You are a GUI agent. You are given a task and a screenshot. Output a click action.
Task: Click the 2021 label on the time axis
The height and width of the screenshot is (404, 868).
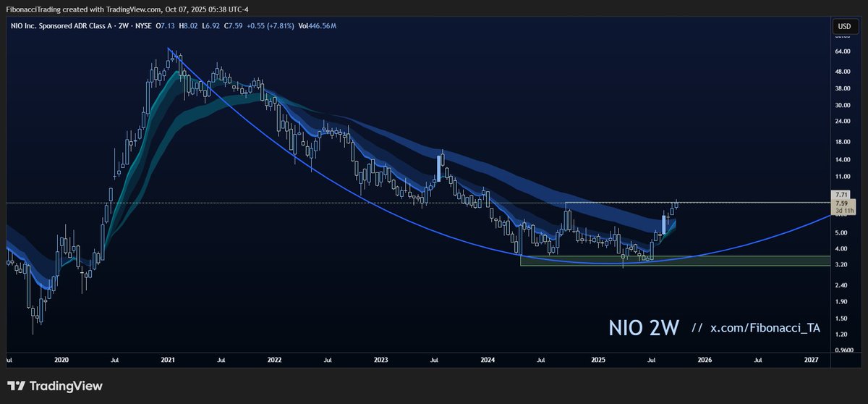(168, 359)
